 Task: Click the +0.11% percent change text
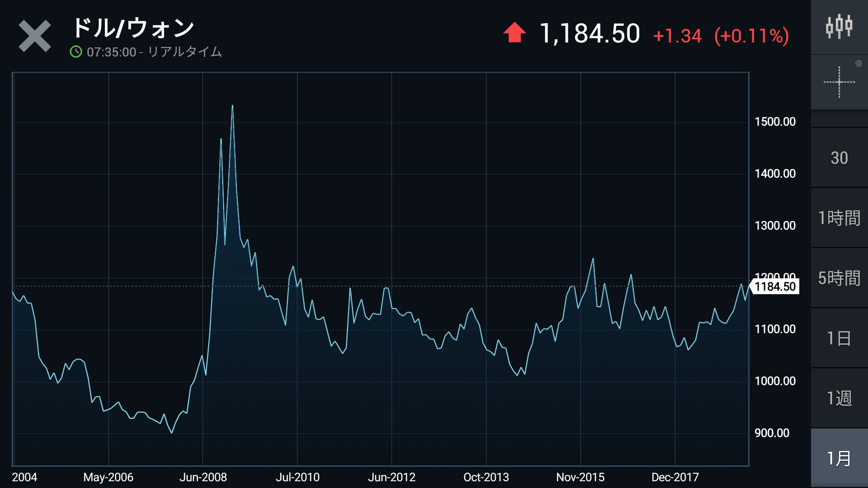[x=751, y=36]
